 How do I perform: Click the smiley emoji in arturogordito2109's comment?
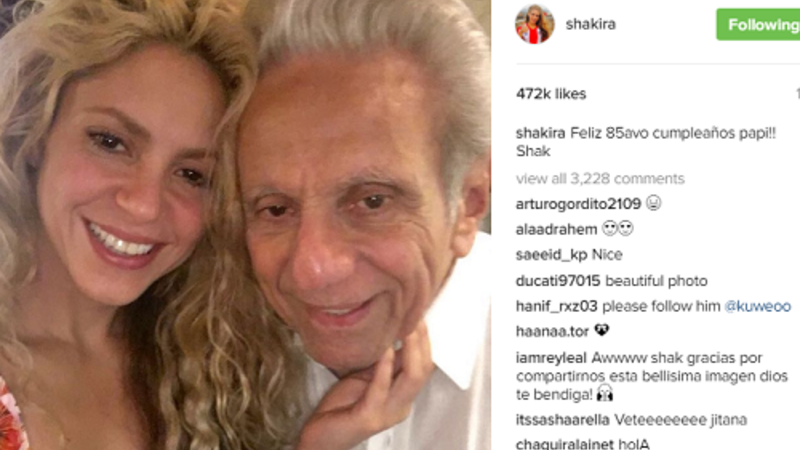tap(654, 203)
